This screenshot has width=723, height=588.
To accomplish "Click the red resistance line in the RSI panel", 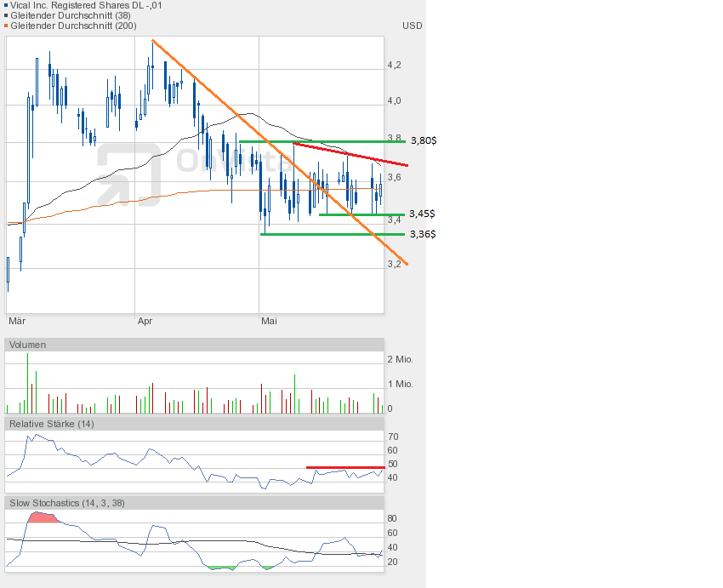I will tap(344, 467).
